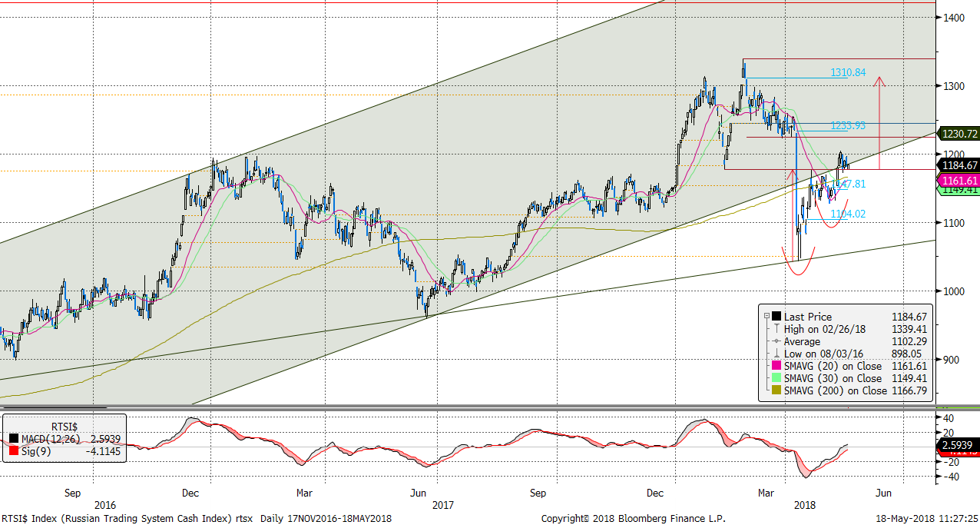
Task: Click the pink SMAVG (20) color swatch
Action: pos(777,366)
